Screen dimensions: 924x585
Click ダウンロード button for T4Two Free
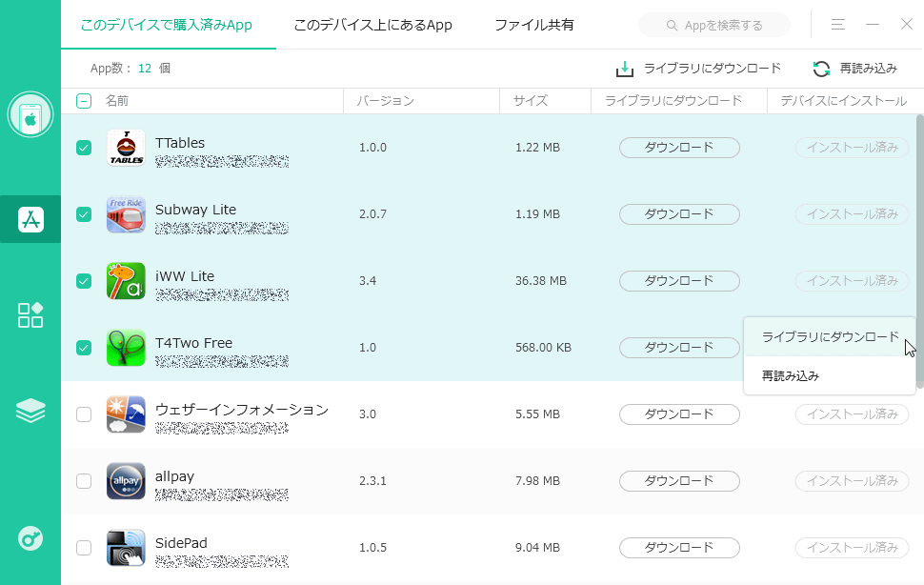point(679,347)
